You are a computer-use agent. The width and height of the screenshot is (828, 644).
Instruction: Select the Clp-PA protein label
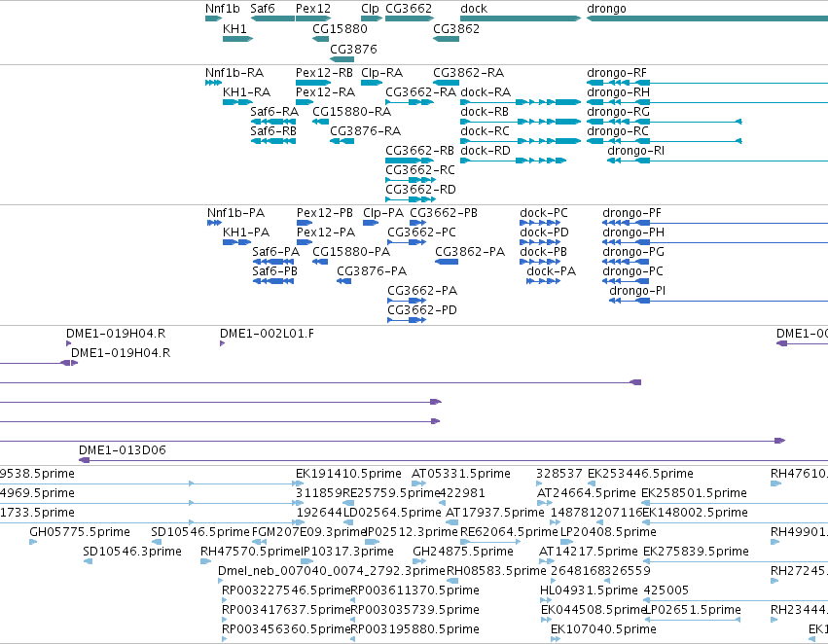[383, 213]
